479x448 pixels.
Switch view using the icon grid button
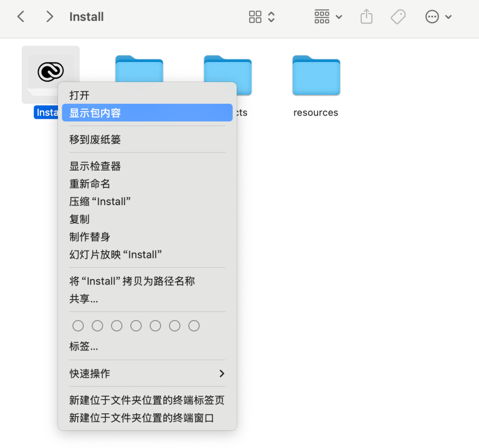[x=255, y=16]
